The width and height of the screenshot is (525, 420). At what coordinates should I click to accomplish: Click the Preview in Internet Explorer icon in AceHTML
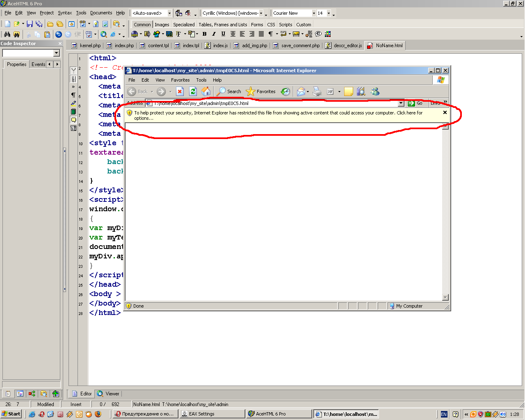click(113, 34)
